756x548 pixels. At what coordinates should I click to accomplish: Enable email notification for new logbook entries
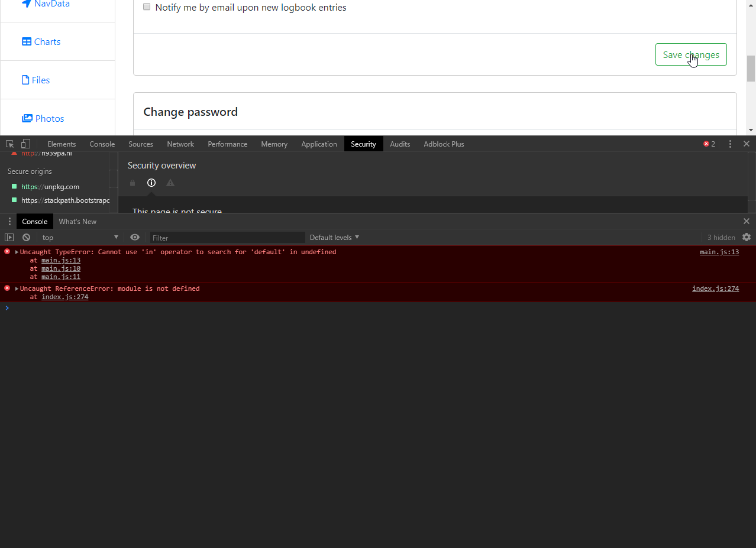point(147,7)
